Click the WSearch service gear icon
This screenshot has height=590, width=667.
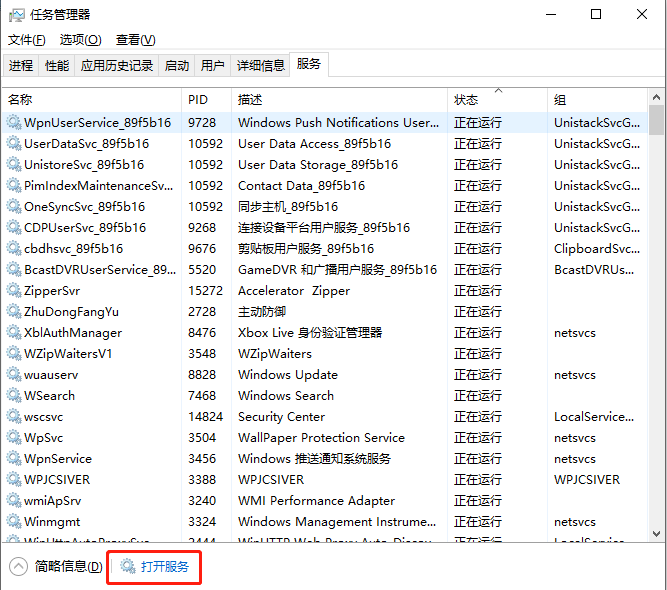pos(14,396)
